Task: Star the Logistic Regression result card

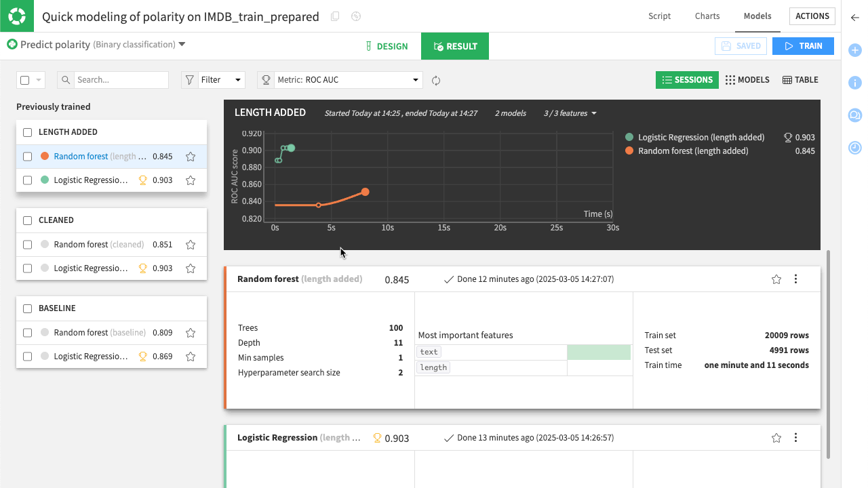Action: click(x=776, y=438)
